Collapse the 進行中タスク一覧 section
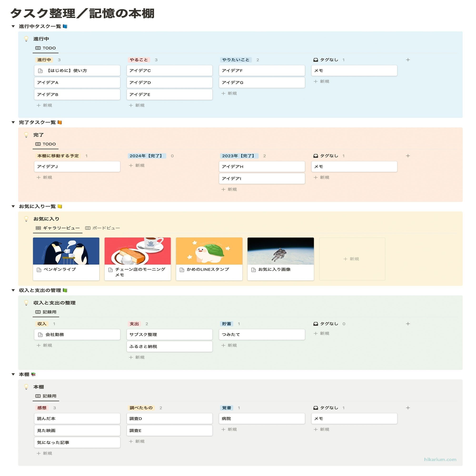Viewport: 476px width, 476px height. (x=13, y=26)
